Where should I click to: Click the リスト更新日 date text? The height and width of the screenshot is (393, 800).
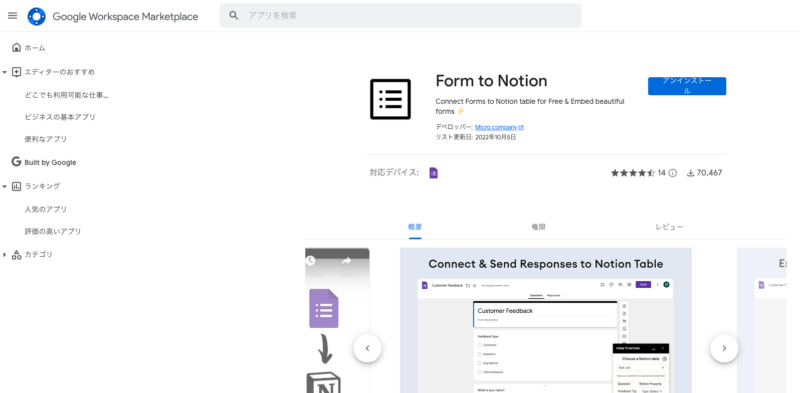[476, 137]
